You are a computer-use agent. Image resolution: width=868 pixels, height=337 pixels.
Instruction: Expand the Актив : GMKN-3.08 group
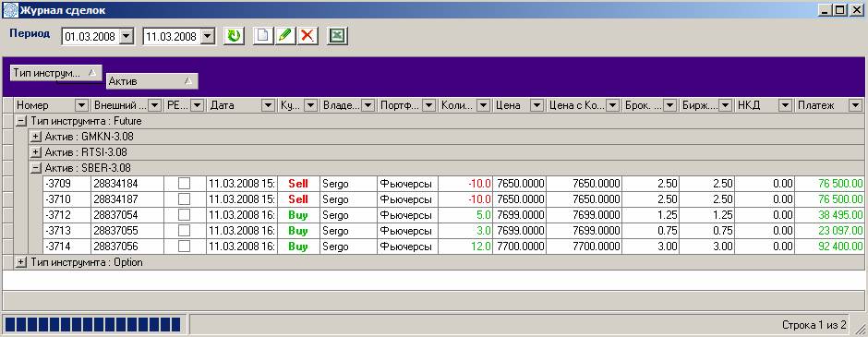point(36,136)
